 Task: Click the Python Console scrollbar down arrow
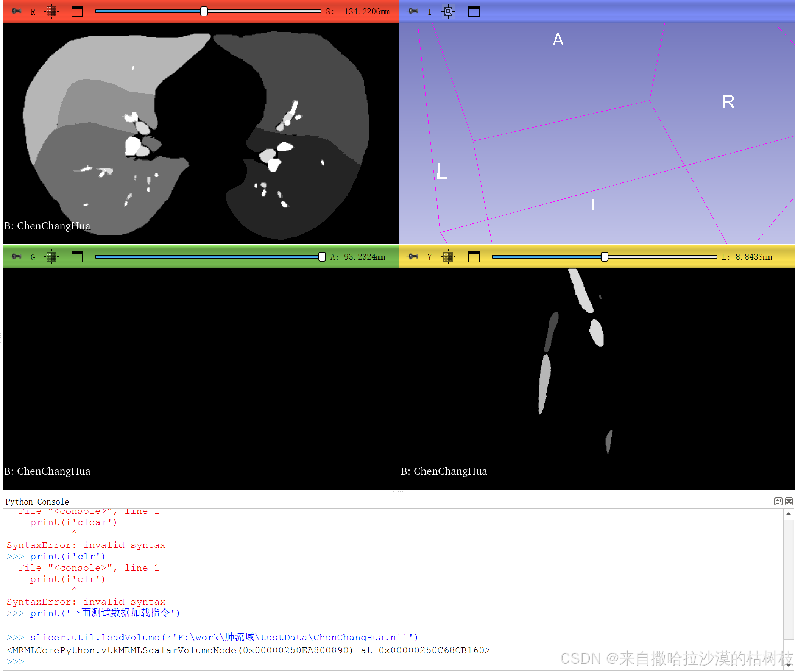click(x=789, y=666)
